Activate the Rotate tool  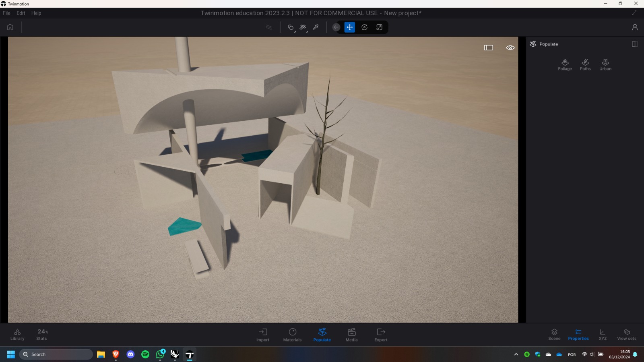pos(365,27)
